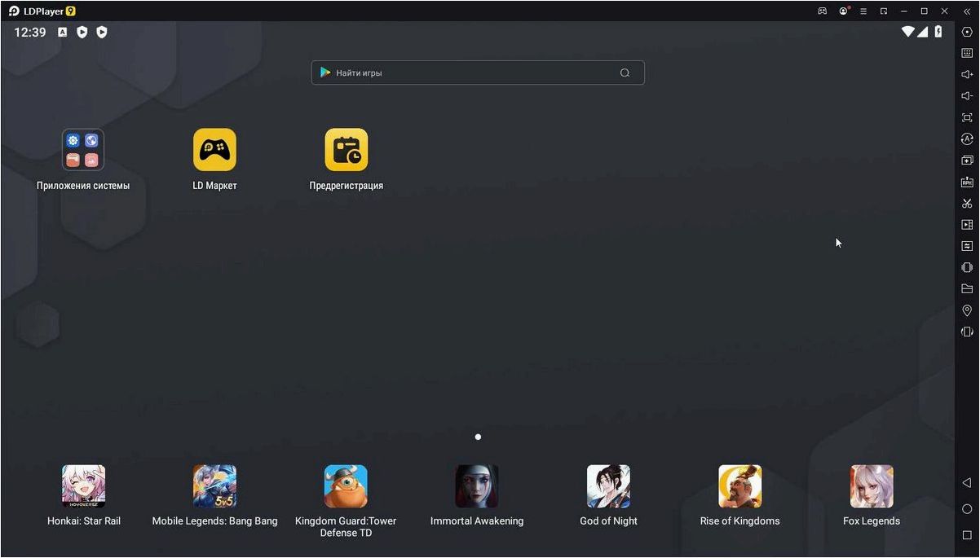Open LDPlayer settings hexagon icon in sidebar

point(967,32)
